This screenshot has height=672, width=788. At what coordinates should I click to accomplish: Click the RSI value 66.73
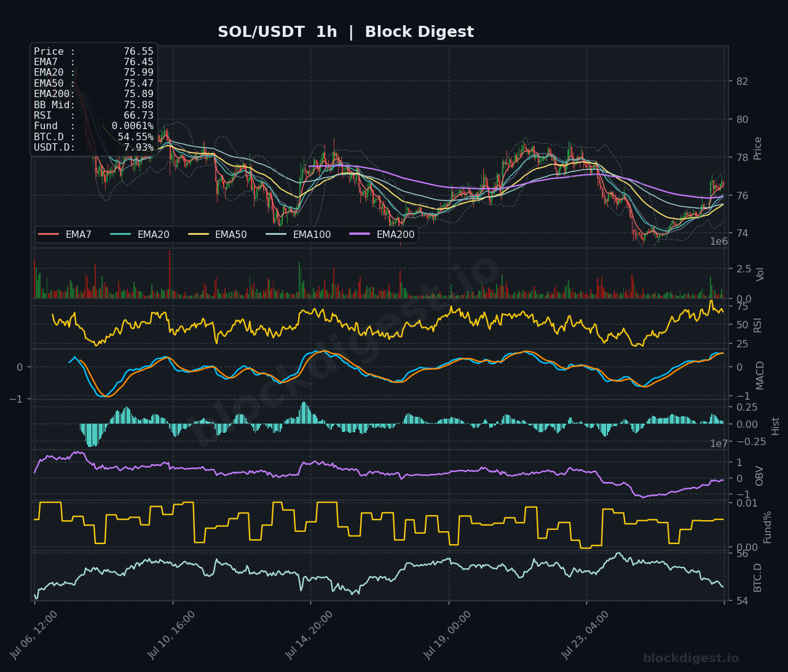(x=138, y=116)
